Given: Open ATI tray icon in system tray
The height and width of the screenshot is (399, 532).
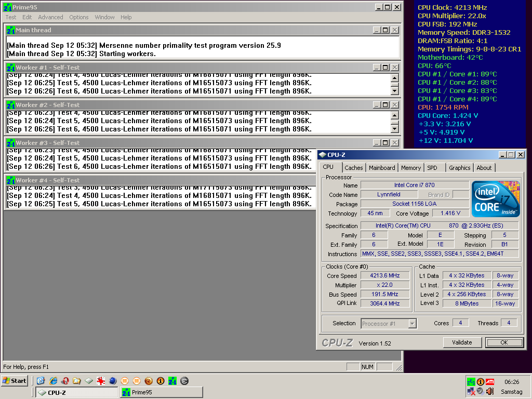Looking at the screenshot, I should click(x=490, y=382).
